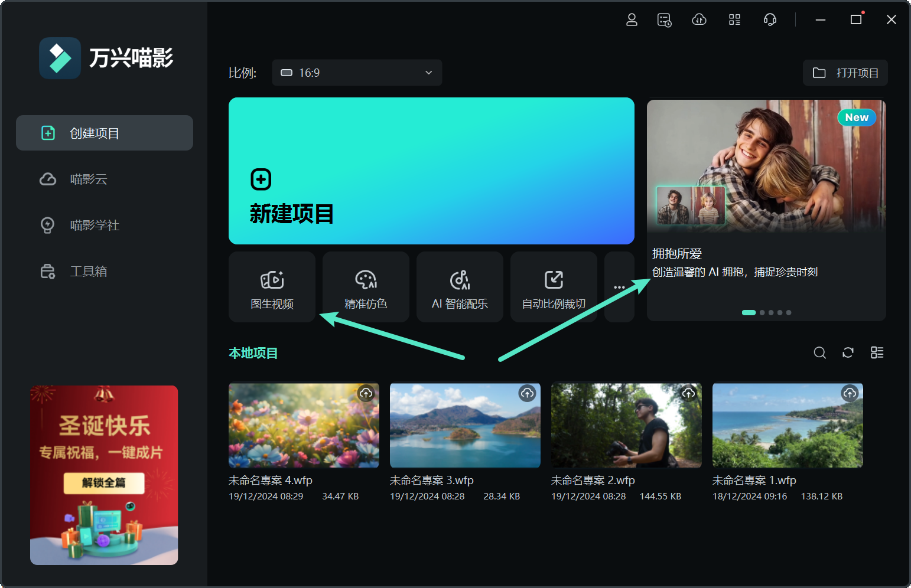Open project 未命名專案 4.wfp thumbnail
The image size is (911, 588).
click(304, 425)
